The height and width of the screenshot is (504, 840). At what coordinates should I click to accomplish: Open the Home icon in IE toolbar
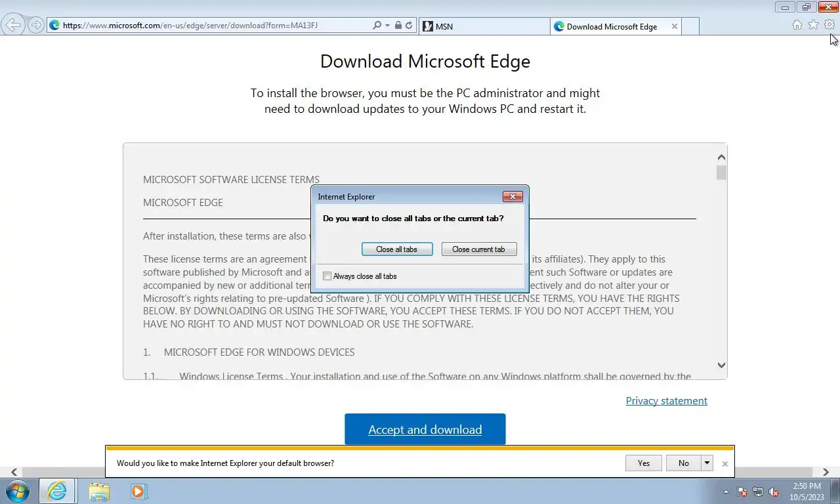[x=797, y=25]
